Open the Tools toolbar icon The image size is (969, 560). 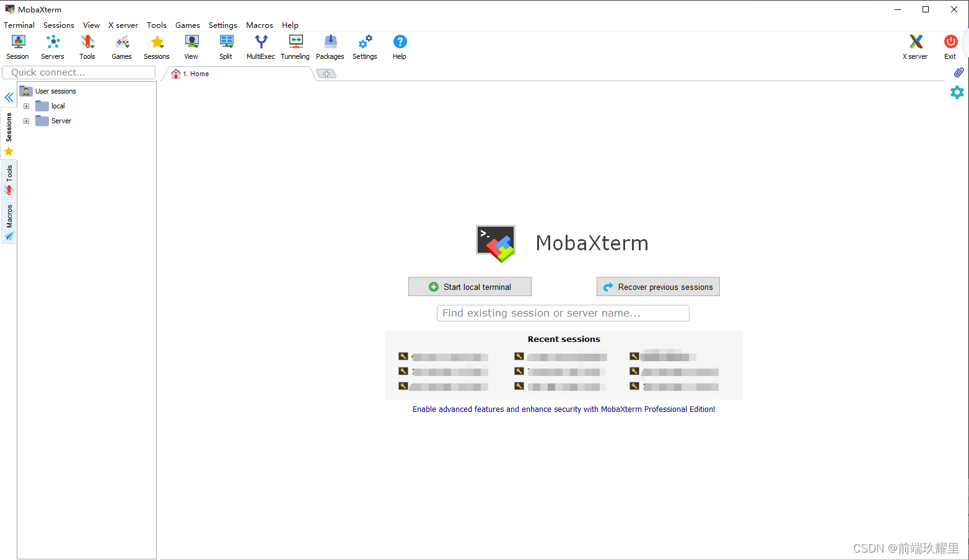click(x=87, y=47)
